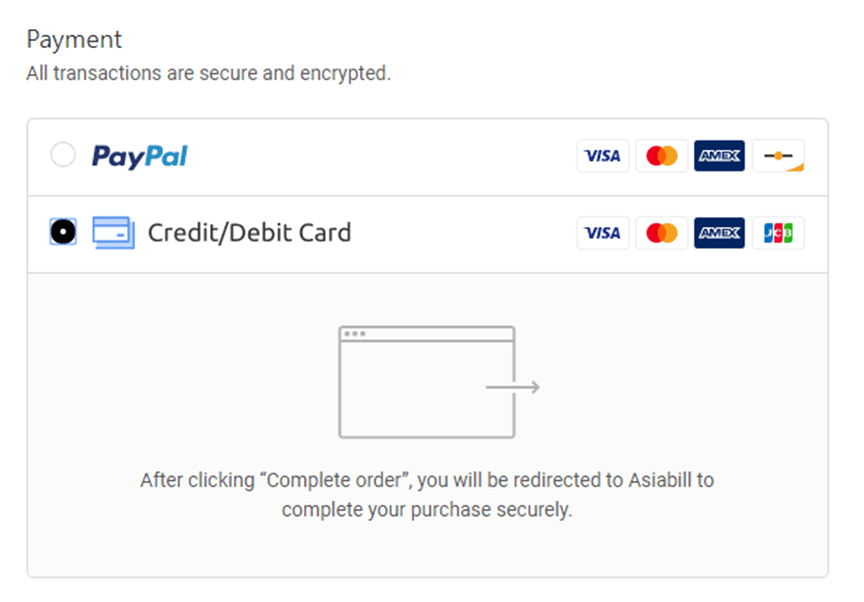Click the Discover icon in PayPal row
The image size is (864, 602).
(778, 156)
